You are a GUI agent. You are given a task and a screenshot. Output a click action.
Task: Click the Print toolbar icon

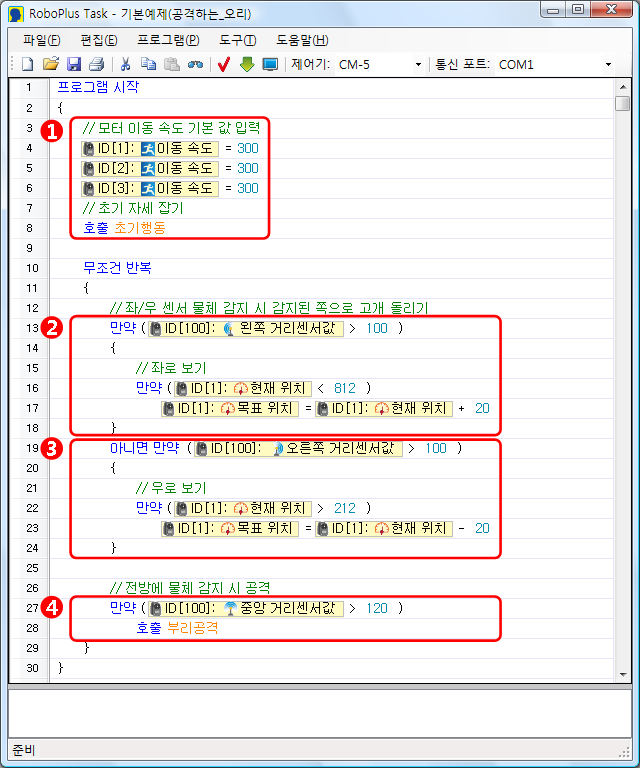click(x=96, y=64)
